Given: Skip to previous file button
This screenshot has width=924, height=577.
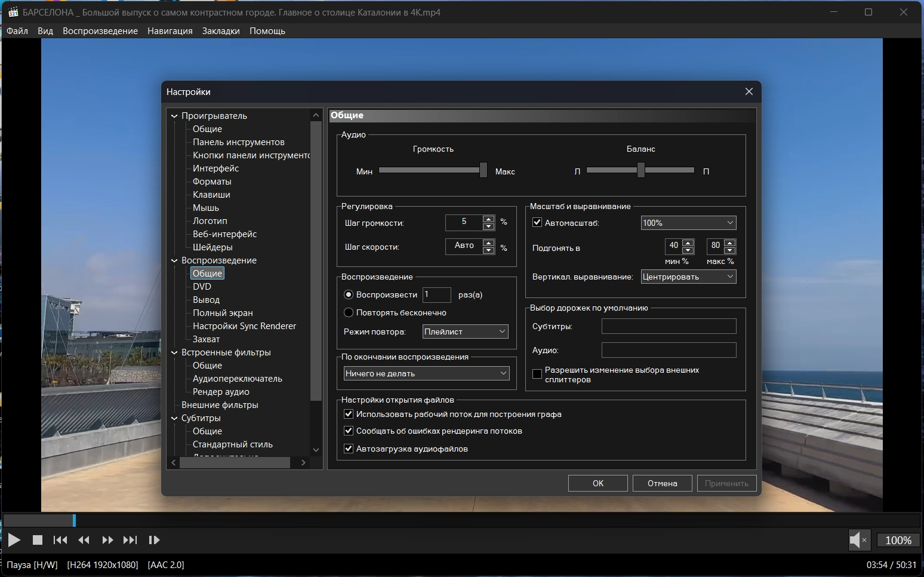Looking at the screenshot, I should [60, 540].
